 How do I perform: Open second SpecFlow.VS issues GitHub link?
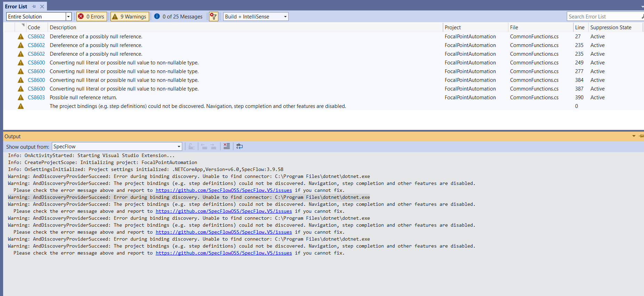click(224, 211)
